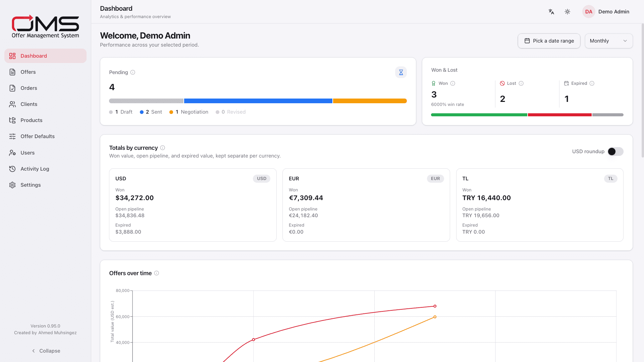
Task: Click the gray Draft segment of Pending bar
Action: tap(146, 101)
